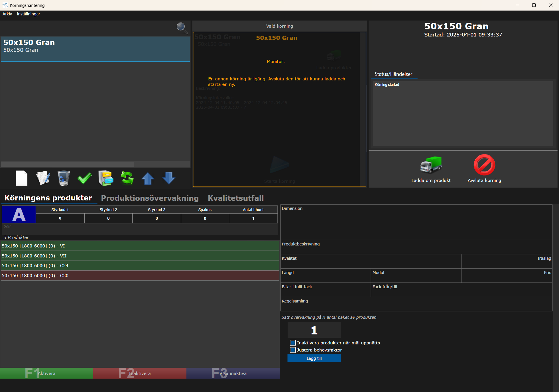Click the green checkmark icon
559x392 pixels.
click(84, 178)
